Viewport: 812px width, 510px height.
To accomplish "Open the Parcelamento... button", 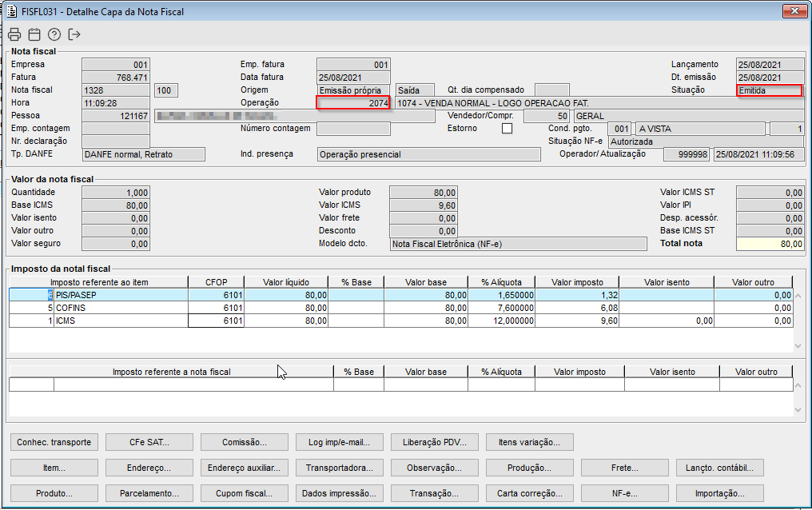I will tap(150, 493).
